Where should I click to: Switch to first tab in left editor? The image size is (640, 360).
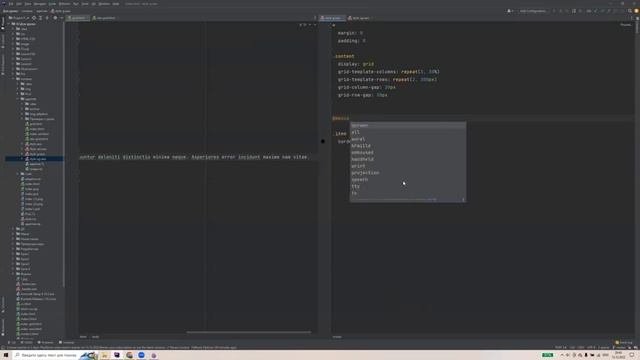(78, 18)
